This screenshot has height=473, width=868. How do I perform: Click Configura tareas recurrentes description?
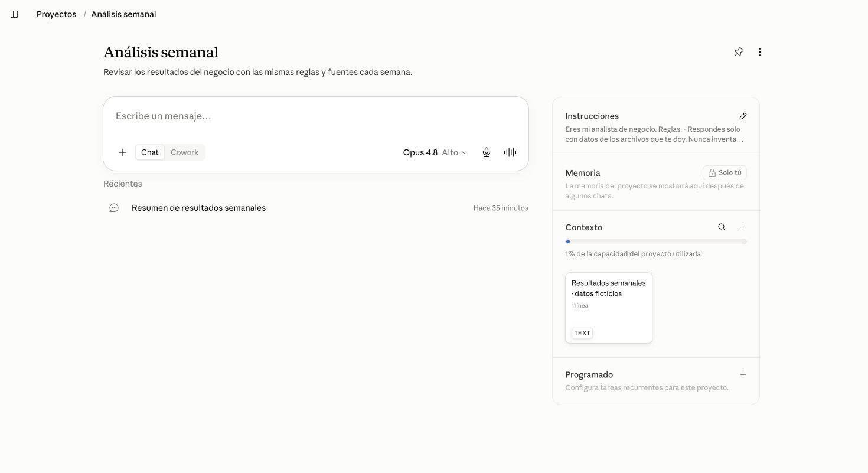647,388
